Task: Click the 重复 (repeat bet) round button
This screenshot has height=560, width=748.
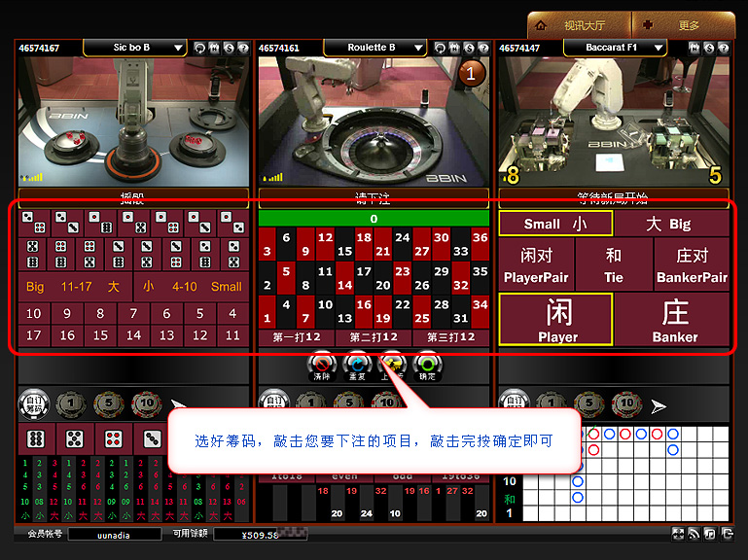Action: [357, 366]
